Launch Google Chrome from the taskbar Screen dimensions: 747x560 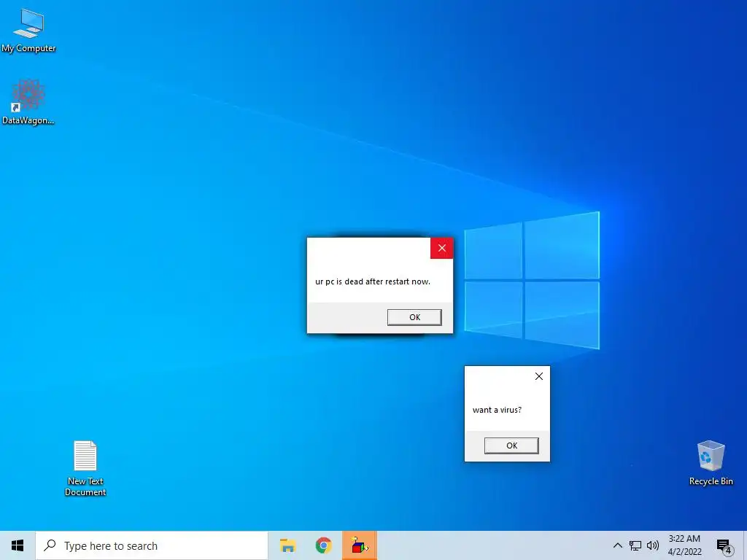point(323,545)
